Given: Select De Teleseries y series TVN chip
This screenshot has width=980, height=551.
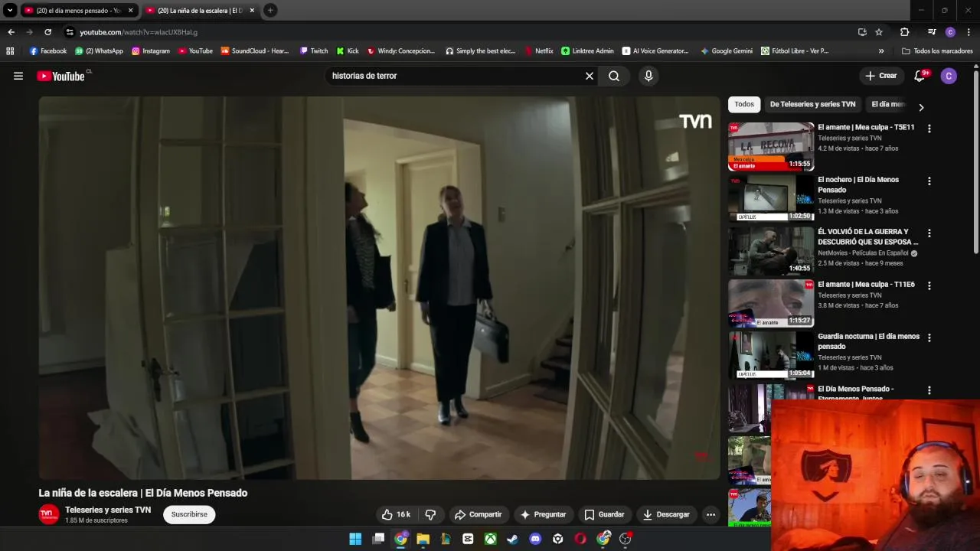Looking at the screenshot, I should pyautogui.click(x=812, y=104).
